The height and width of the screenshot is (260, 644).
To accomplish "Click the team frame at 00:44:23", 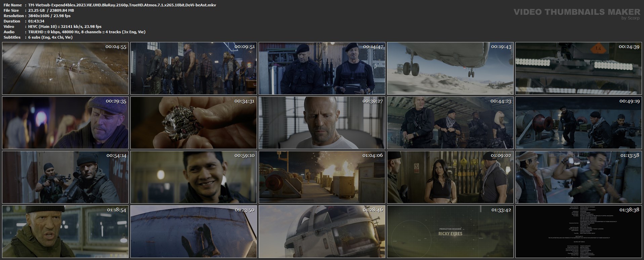I will click(450, 123).
